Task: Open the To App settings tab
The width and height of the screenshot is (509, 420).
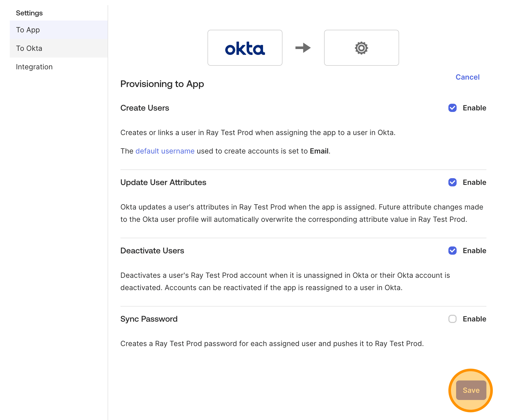Action: [59, 30]
